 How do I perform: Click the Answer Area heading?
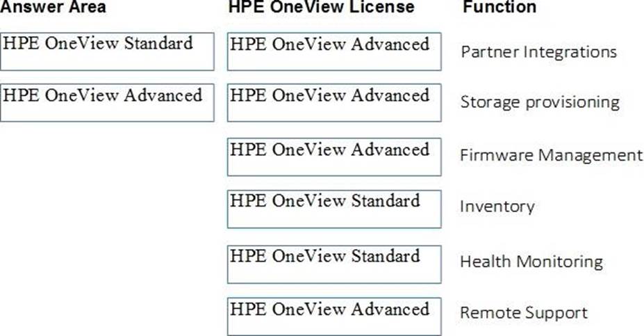click(x=54, y=7)
